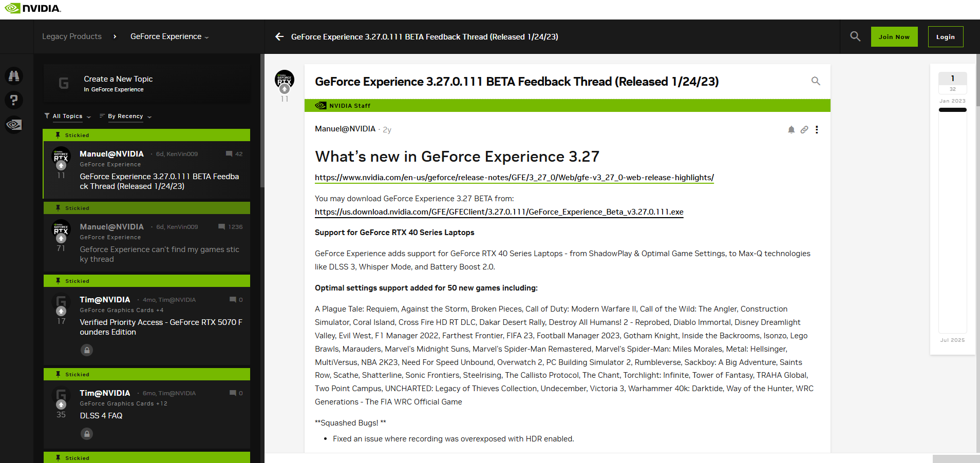Open the By Recency sort dropdown
The width and height of the screenshot is (980, 463).
(126, 117)
